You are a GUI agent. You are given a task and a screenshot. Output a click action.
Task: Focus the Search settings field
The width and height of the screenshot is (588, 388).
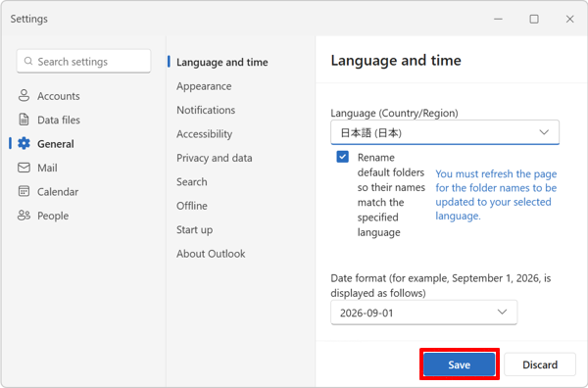tap(83, 61)
